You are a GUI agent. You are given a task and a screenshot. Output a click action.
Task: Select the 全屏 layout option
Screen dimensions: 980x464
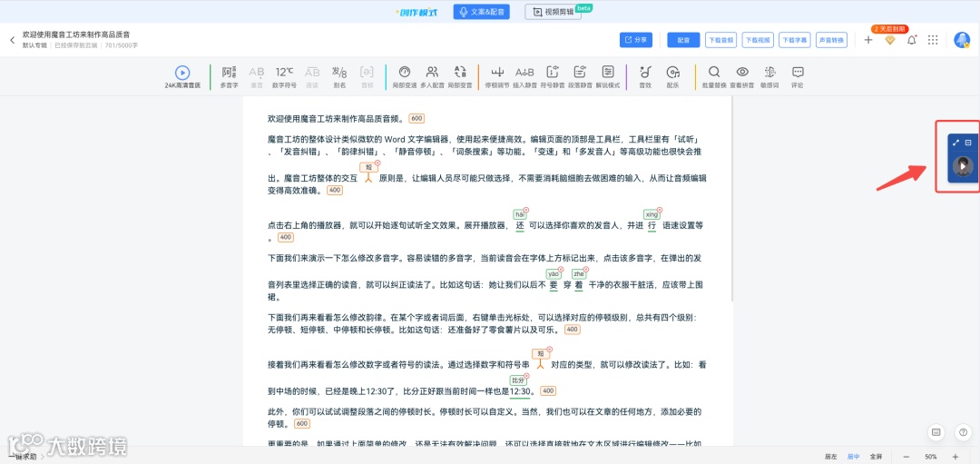(x=876, y=457)
